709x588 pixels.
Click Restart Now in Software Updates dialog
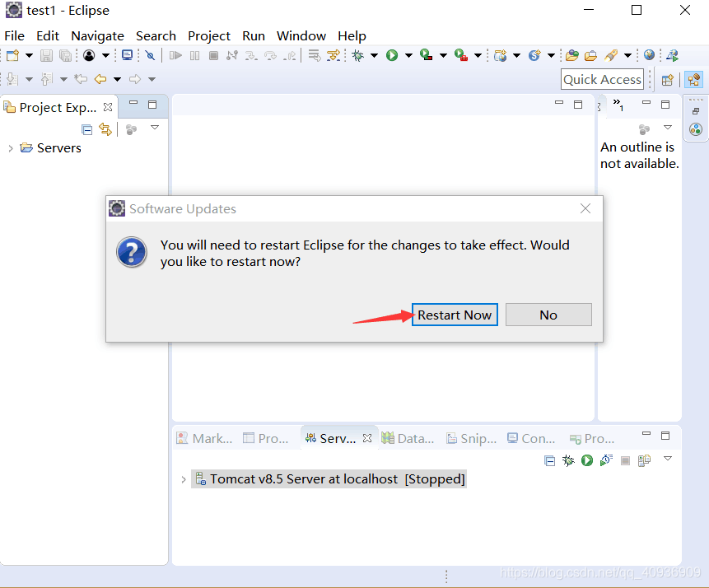[455, 315]
